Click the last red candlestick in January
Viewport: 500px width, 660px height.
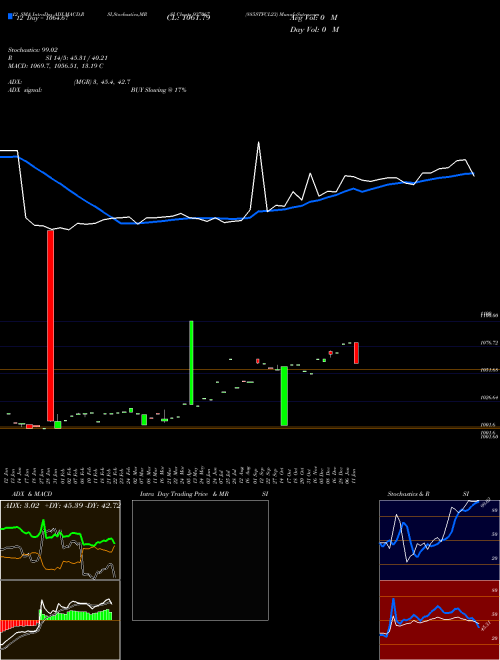point(356,353)
